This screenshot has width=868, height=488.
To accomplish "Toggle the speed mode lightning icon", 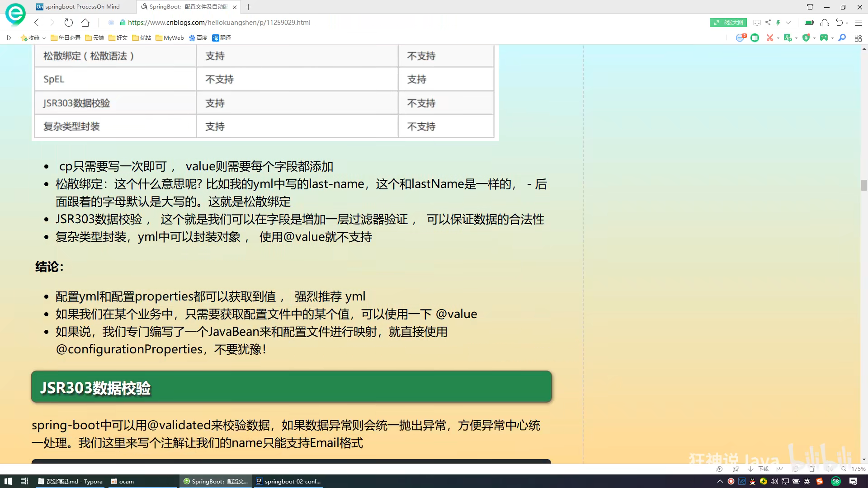I will click(778, 23).
